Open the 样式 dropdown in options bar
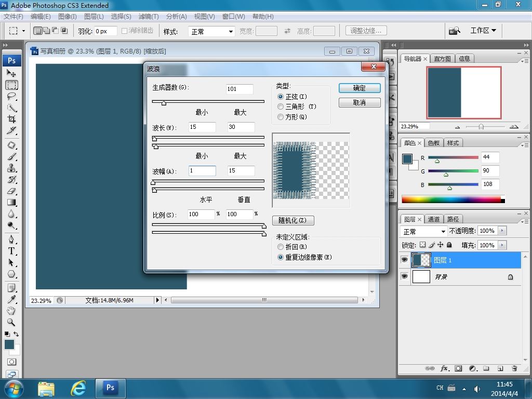Image resolution: width=532 pixels, height=399 pixels. click(x=212, y=32)
